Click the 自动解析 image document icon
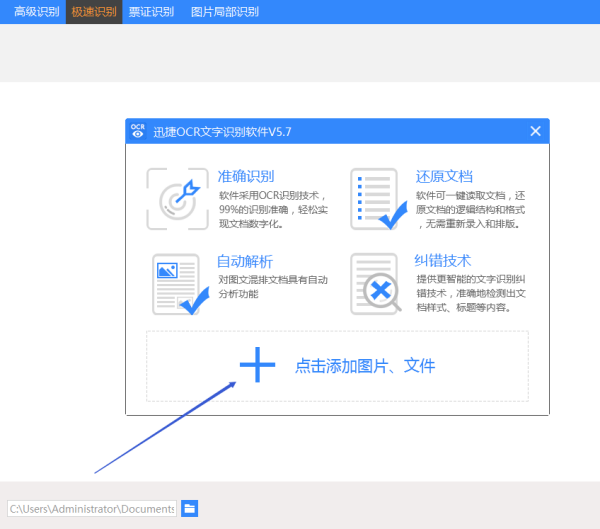The image size is (600, 529). (x=177, y=283)
